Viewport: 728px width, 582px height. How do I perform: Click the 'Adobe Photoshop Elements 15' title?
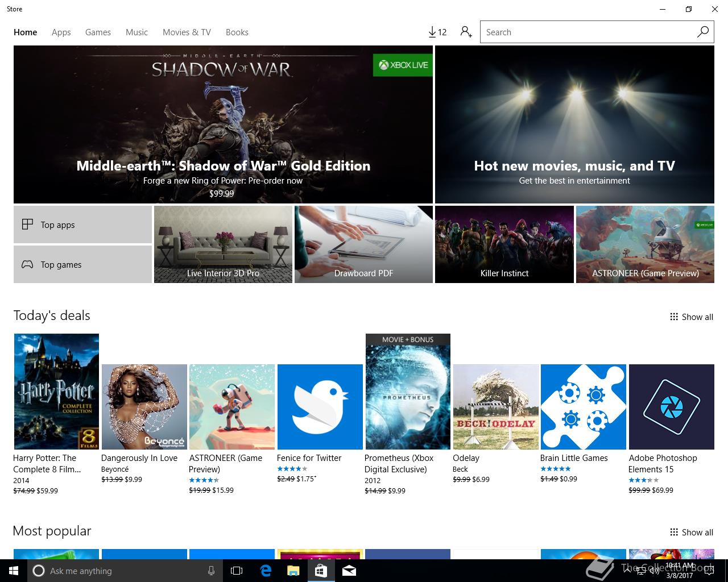tap(663, 464)
